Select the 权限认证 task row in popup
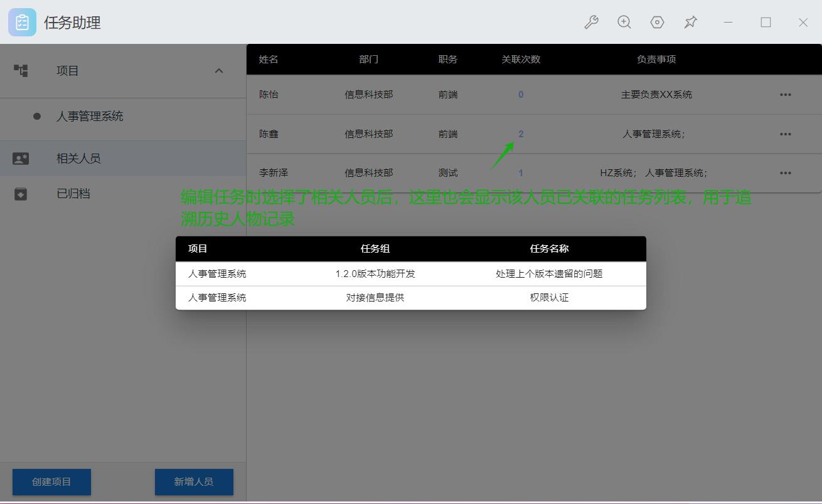The width and height of the screenshot is (822, 504). (411, 298)
